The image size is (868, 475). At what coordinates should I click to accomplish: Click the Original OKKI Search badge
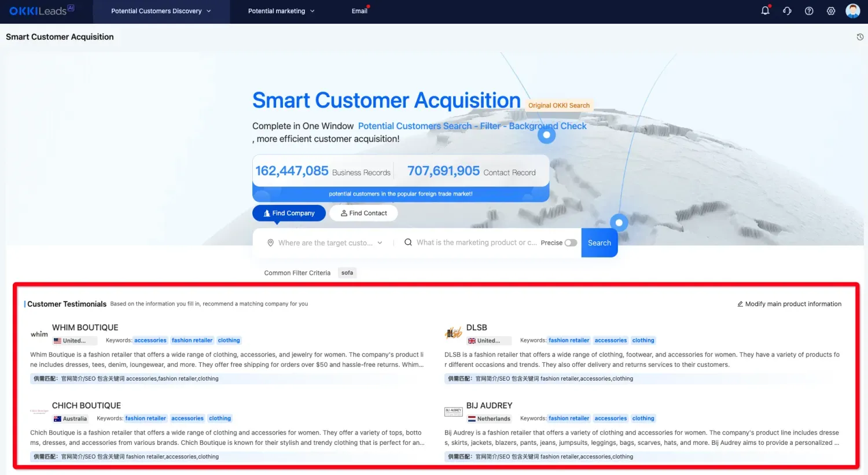(559, 105)
